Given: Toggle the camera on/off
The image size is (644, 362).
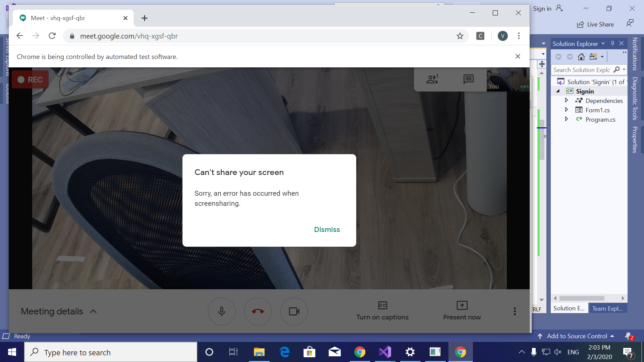Looking at the screenshot, I should point(293,311).
